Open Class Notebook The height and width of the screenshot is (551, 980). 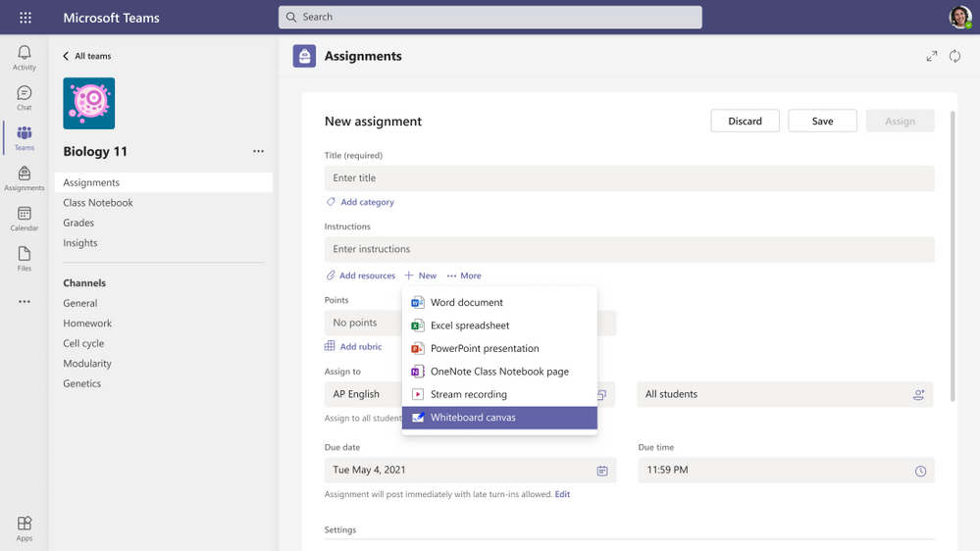click(x=98, y=202)
